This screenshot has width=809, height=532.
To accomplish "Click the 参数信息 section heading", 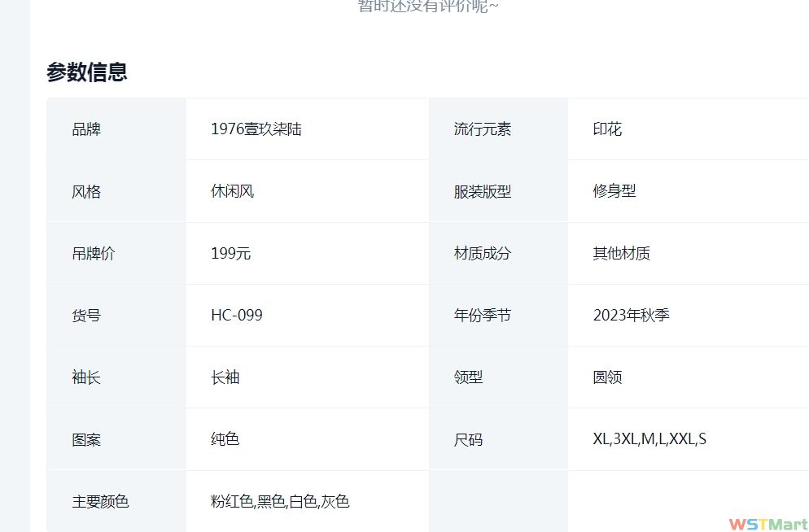I will point(87,72).
